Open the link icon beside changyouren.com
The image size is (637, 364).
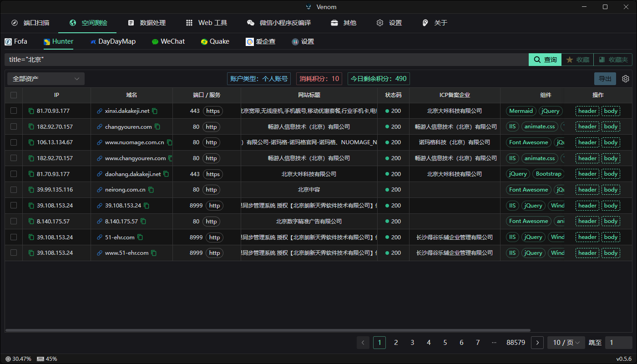[x=100, y=127]
